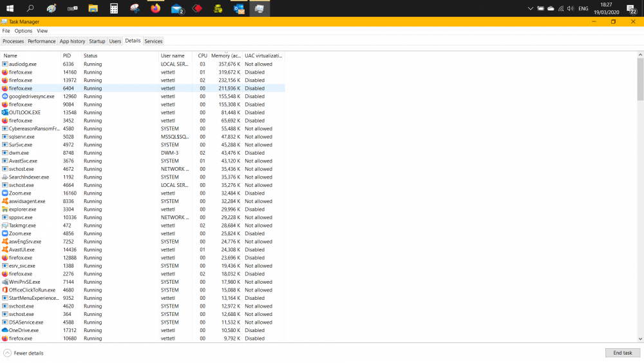
Task: Click the End task button
Action: tap(623, 353)
